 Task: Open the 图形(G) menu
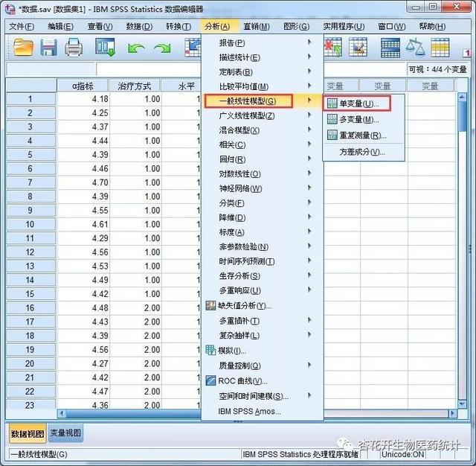click(296, 27)
